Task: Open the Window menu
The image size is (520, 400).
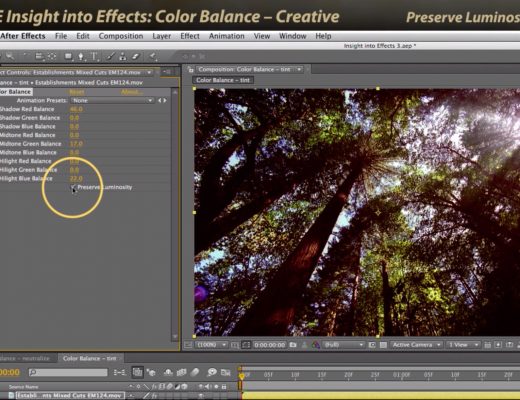Action: point(292,36)
